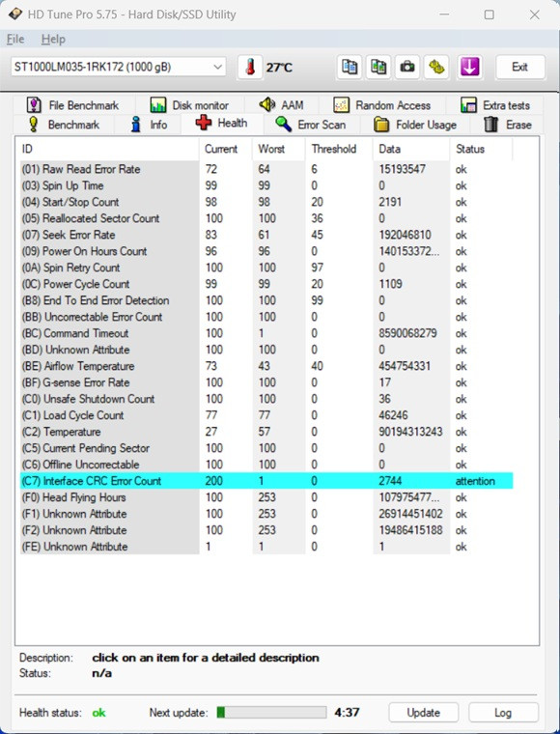Switch to the File Benchmark tab

click(73, 105)
